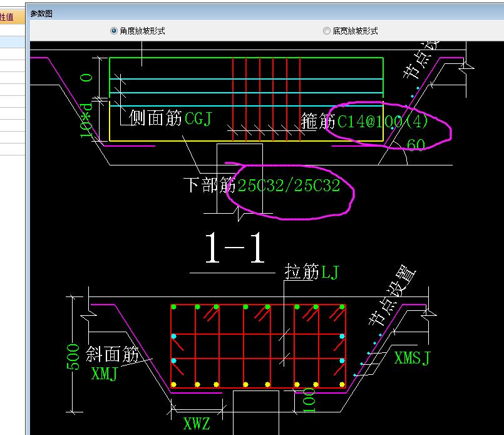504x435 pixels.
Task: Click the 1-1 section label
Action: pyautogui.click(x=235, y=248)
